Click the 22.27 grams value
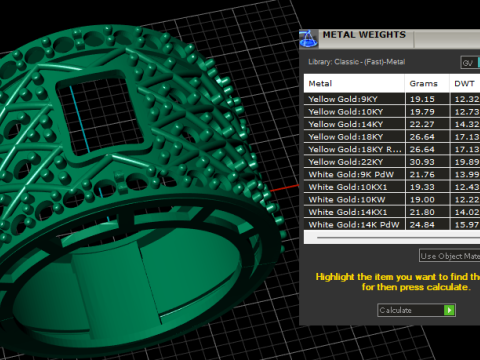Viewport: 480px width, 360px height. tap(422, 124)
